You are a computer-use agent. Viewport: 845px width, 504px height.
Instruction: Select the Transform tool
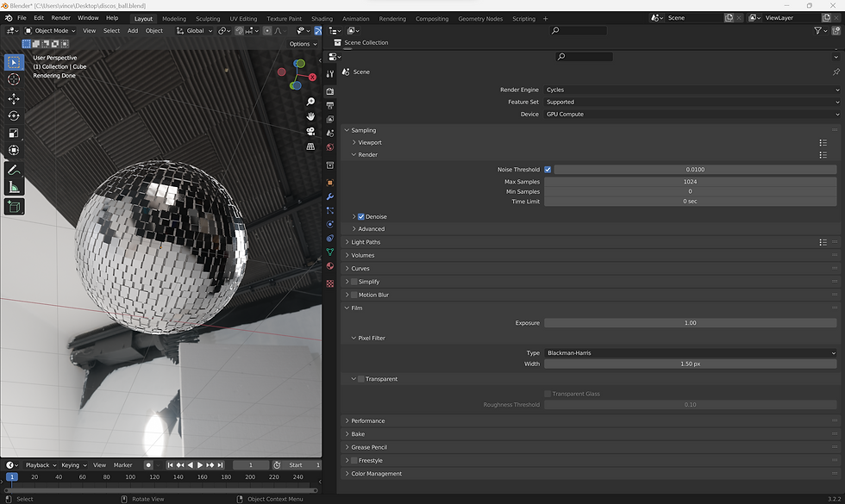coord(14,150)
